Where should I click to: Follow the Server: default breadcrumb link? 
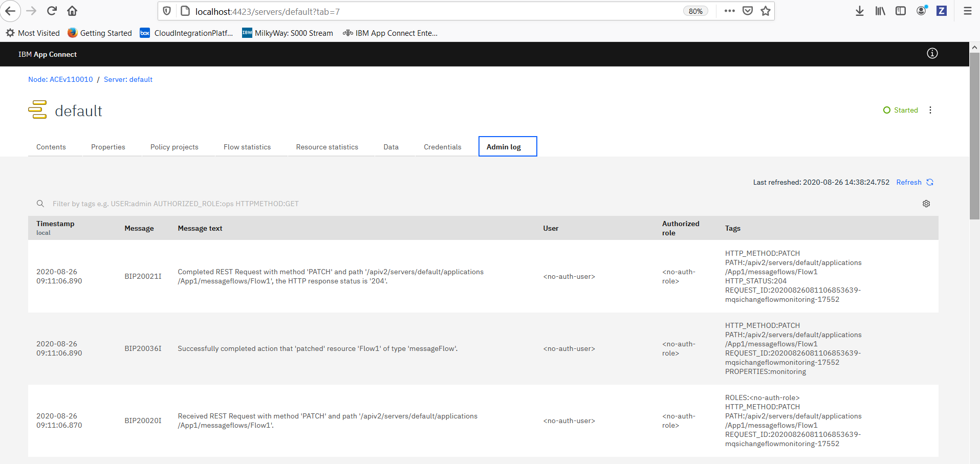128,79
